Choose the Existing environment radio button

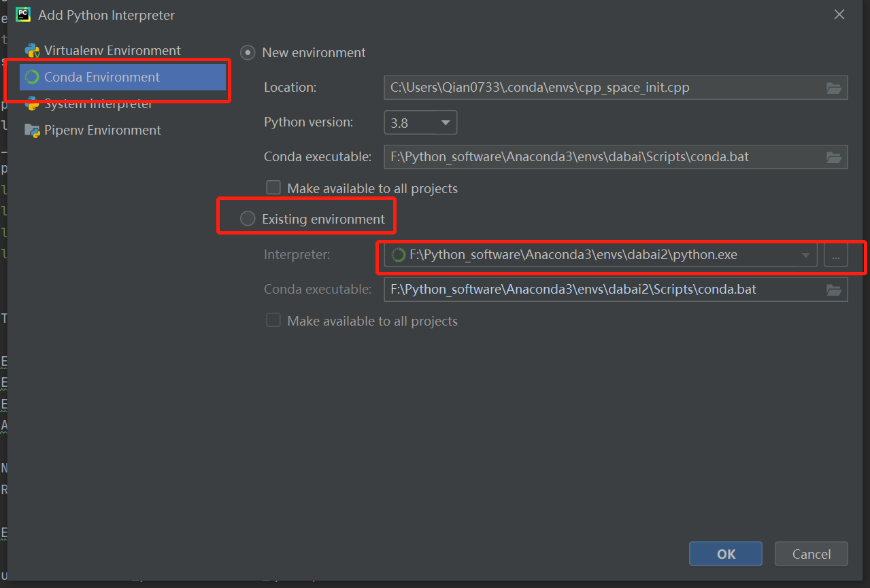click(x=248, y=219)
